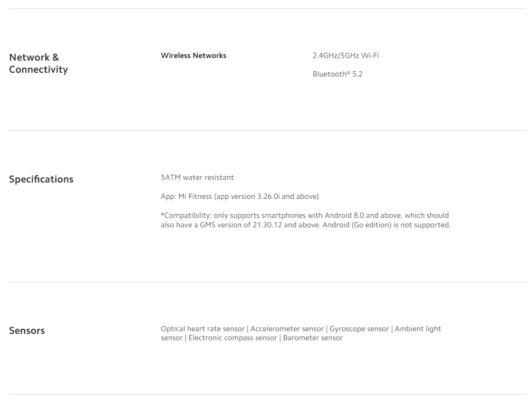Click the Mi Fitness app version text
The width and height of the screenshot is (532, 403).
pos(240,197)
